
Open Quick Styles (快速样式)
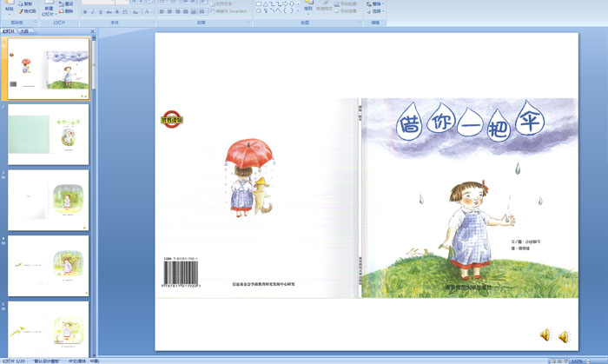tap(324, 9)
